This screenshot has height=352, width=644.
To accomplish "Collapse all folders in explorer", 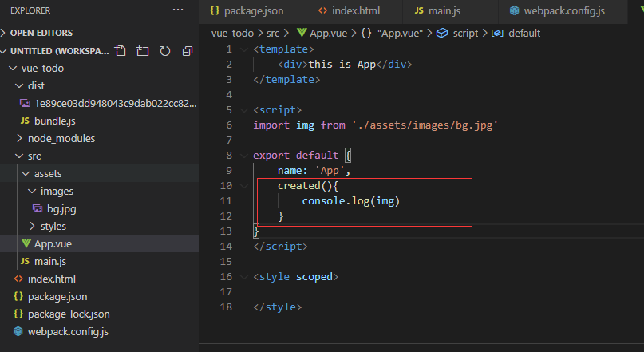I will (188, 51).
